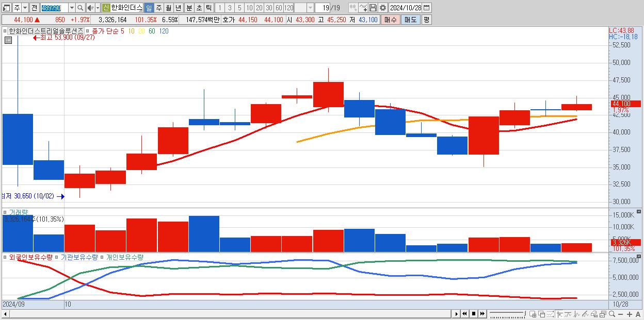
Task: Expand the dropdown next to the speaker icon
Action: [x=98, y=8]
